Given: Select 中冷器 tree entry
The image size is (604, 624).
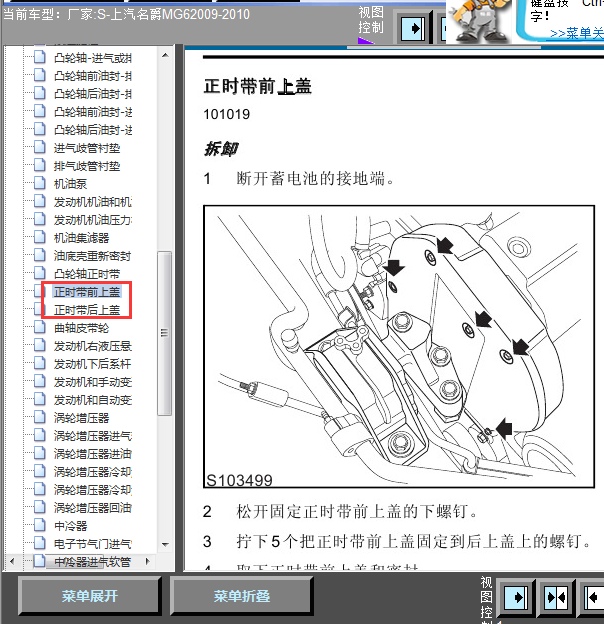Looking at the screenshot, I should (70, 526).
